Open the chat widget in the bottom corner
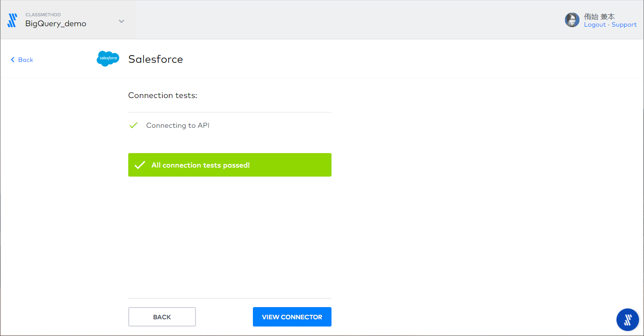The width and height of the screenshot is (644, 336). 627,319
